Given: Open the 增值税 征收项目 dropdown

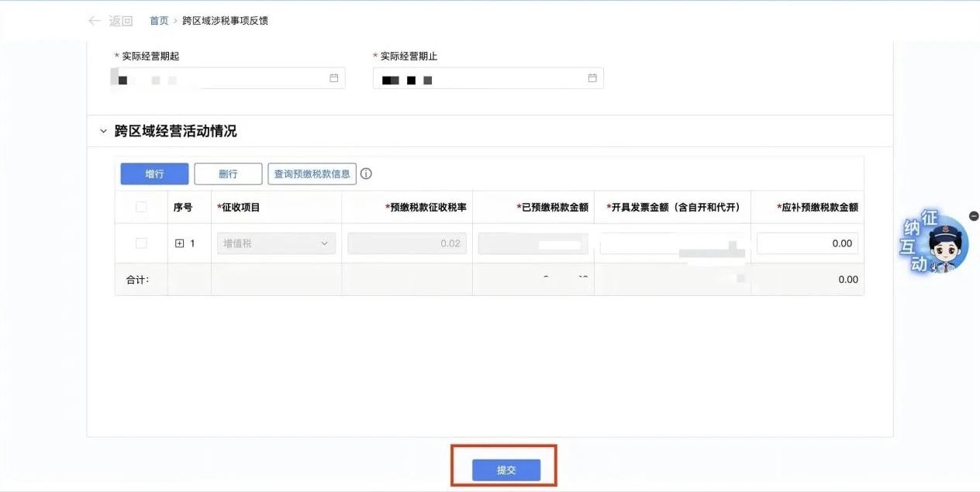Looking at the screenshot, I should point(277,243).
